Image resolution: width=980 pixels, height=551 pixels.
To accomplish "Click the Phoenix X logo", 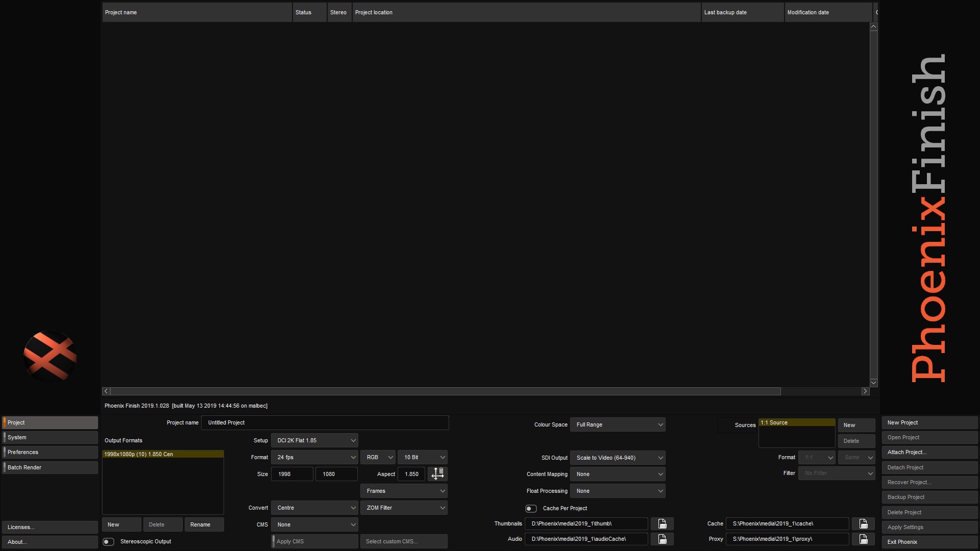I will coord(50,357).
